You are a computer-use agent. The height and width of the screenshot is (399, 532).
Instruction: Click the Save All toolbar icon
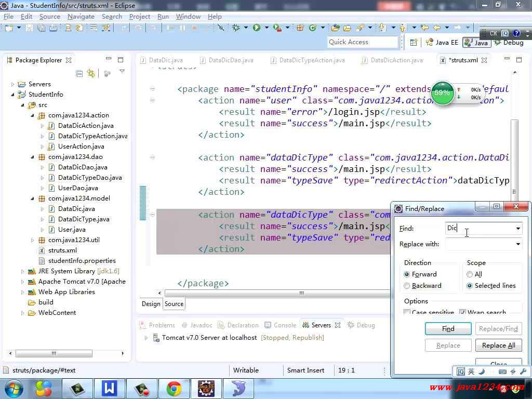pyautogui.click(x=42, y=28)
